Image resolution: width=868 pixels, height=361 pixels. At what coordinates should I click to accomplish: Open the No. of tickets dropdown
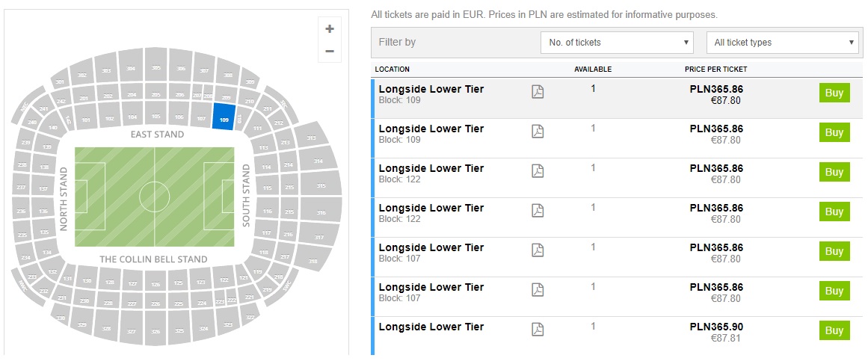(x=617, y=43)
